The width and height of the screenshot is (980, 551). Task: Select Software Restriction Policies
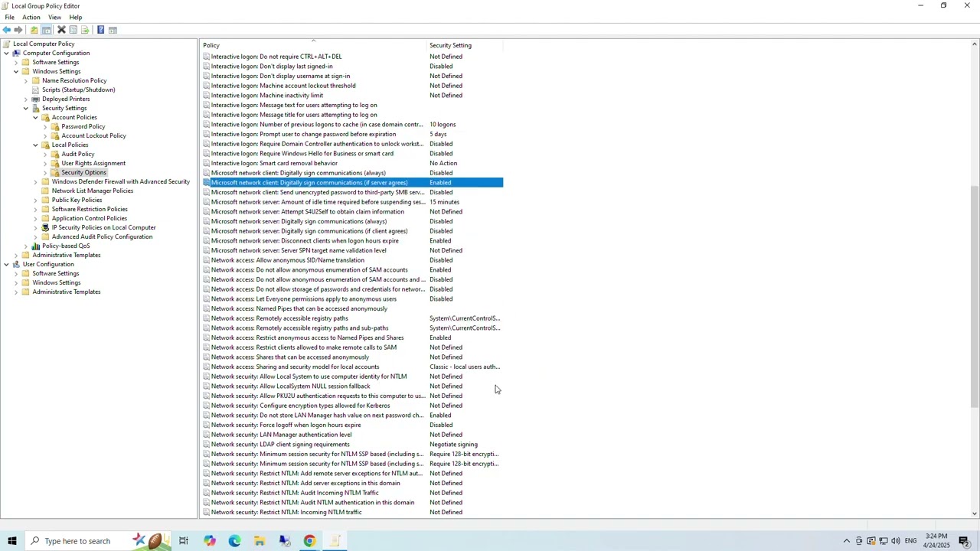coord(90,209)
